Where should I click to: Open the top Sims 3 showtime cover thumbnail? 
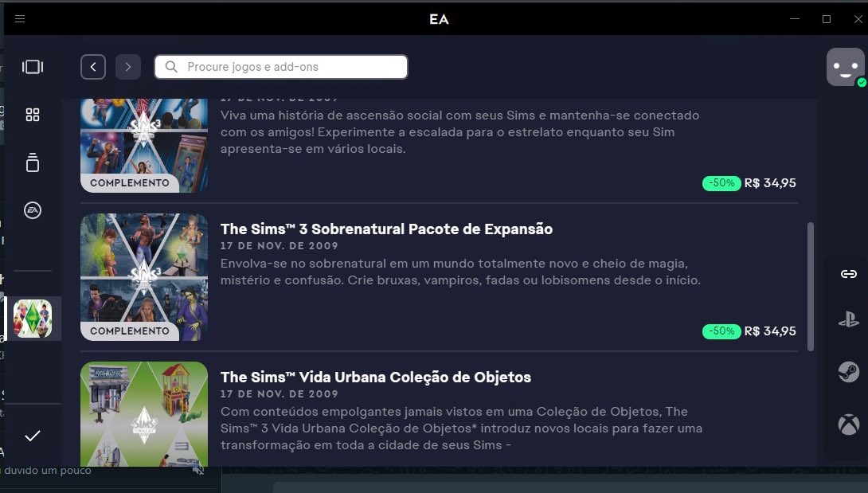144,146
